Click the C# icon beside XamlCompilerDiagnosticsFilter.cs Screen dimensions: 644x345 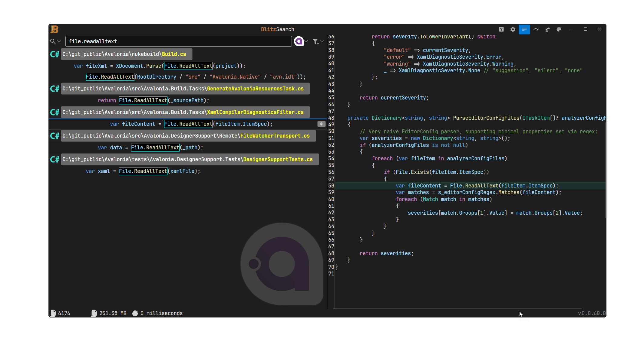[x=55, y=112]
